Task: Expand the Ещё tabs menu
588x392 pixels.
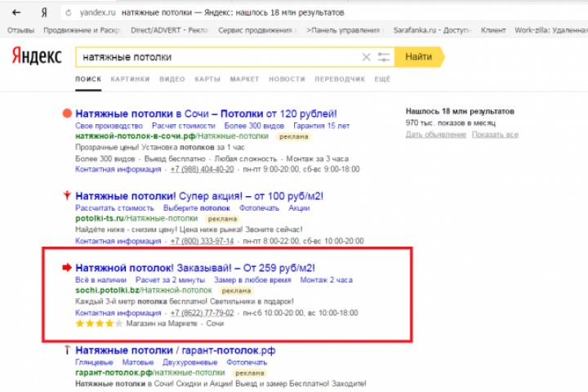Action: (x=382, y=79)
